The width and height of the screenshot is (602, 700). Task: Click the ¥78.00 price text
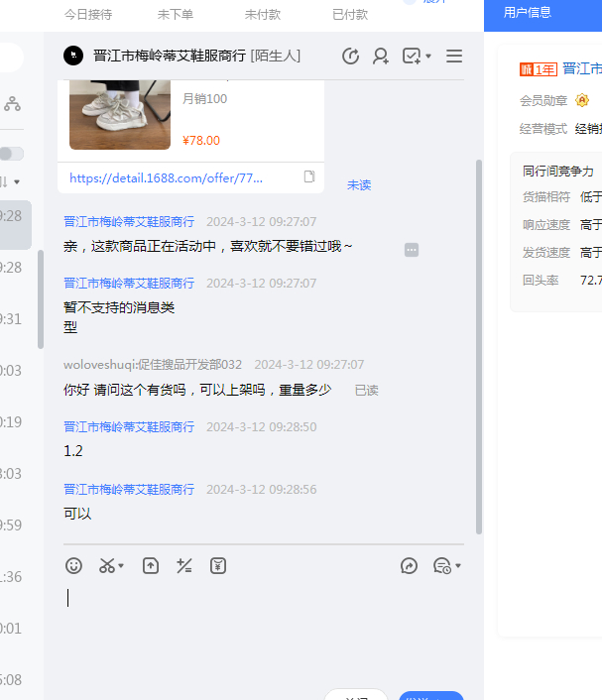[x=201, y=141]
